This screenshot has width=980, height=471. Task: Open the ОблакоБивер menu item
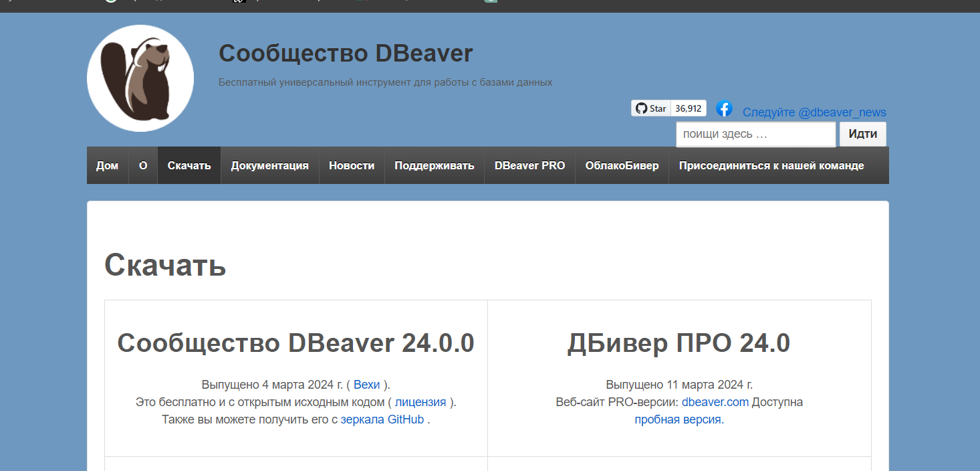(622, 165)
